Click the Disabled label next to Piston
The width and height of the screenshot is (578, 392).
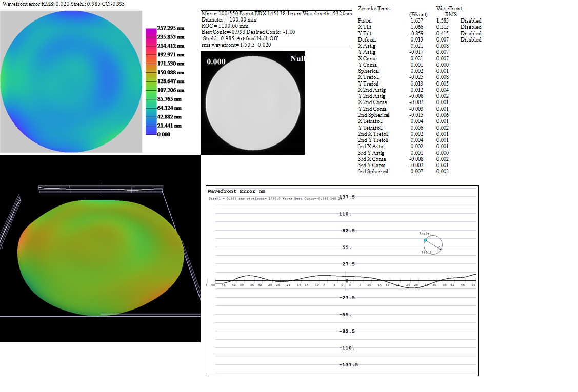click(470, 20)
